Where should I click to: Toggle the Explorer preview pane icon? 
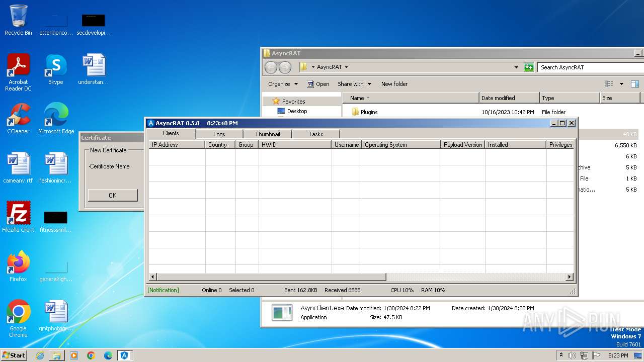(635, 84)
